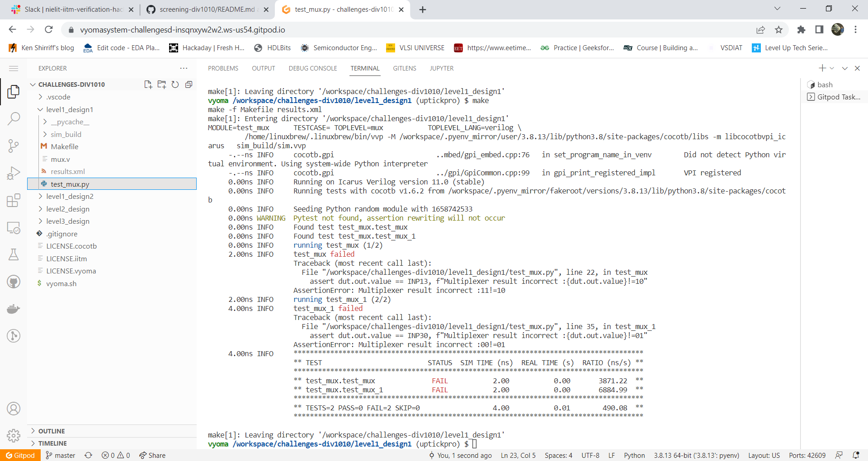The width and height of the screenshot is (868, 461).
Task: Bookmark the current page with the star
Action: 779,30
